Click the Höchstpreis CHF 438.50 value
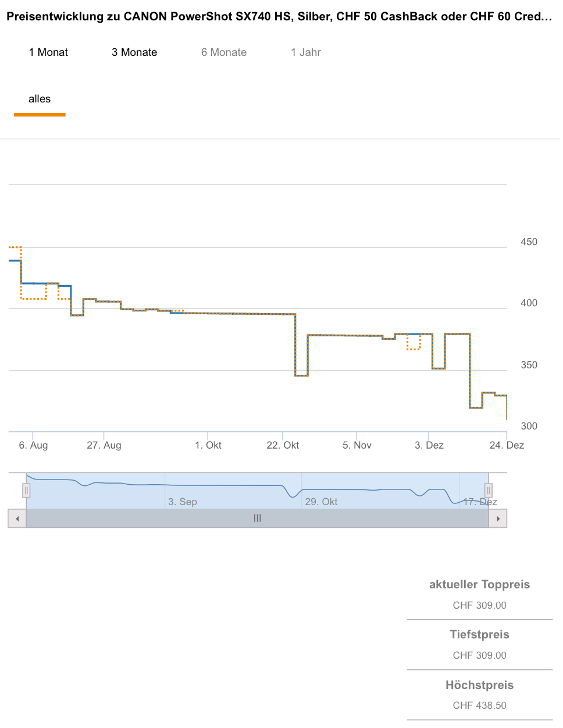563x728 pixels. click(479, 705)
